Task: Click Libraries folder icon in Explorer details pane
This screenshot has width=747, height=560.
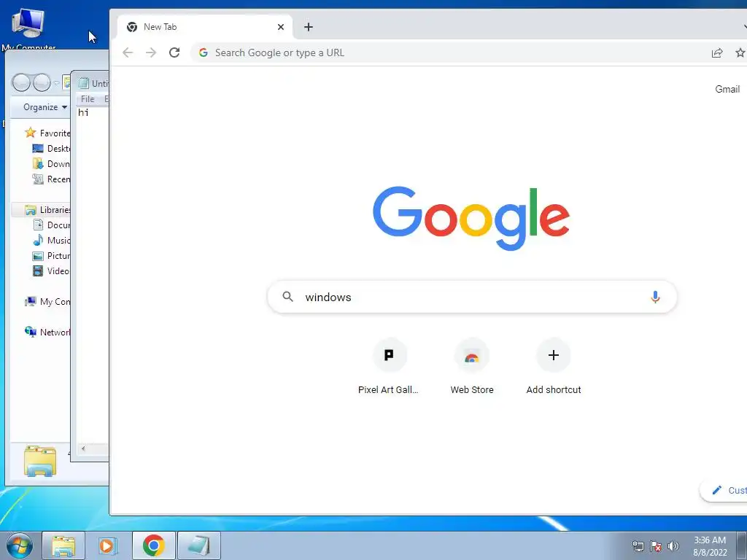Action: click(x=40, y=461)
